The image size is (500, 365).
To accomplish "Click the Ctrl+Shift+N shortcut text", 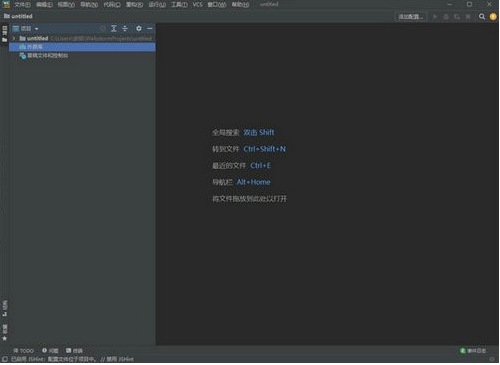I will pyautogui.click(x=265, y=149).
